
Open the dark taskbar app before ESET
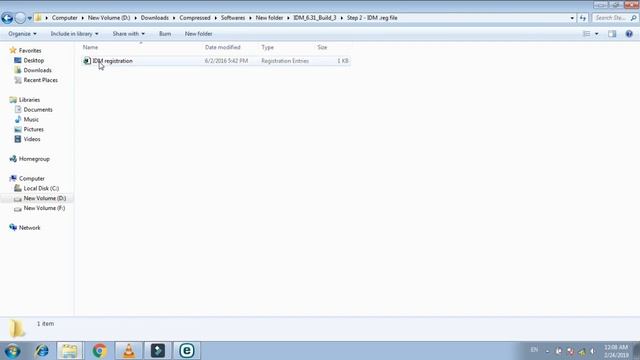[158, 351]
